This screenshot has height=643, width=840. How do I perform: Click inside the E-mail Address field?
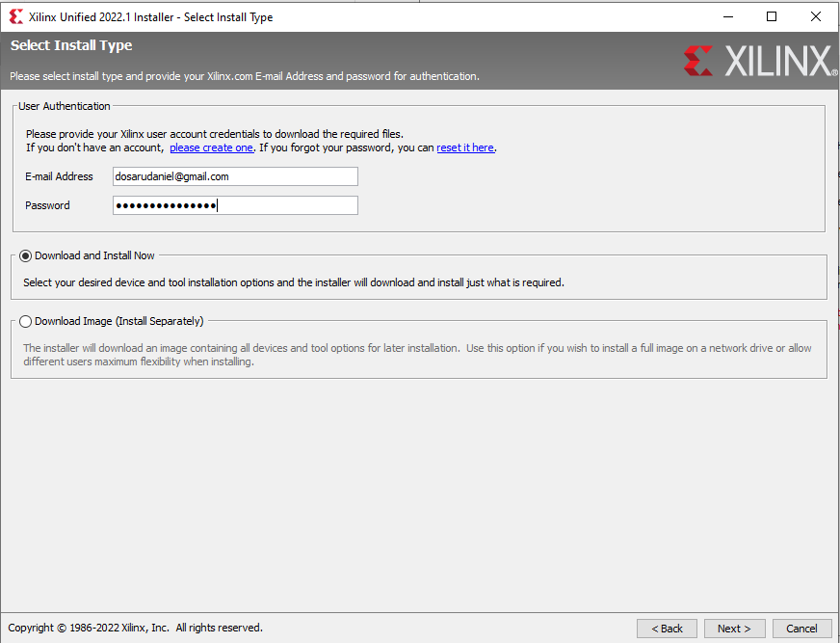point(235,176)
